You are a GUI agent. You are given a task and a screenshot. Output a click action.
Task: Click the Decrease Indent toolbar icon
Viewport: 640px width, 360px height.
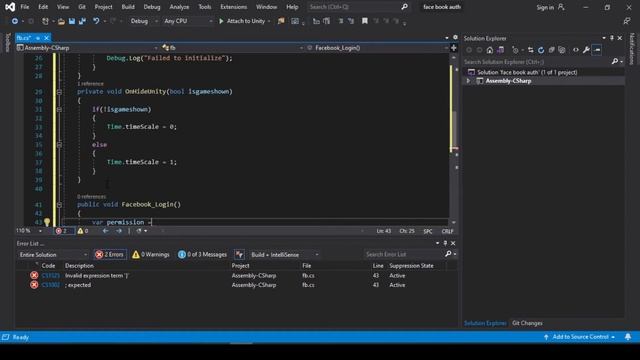click(316, 21)
